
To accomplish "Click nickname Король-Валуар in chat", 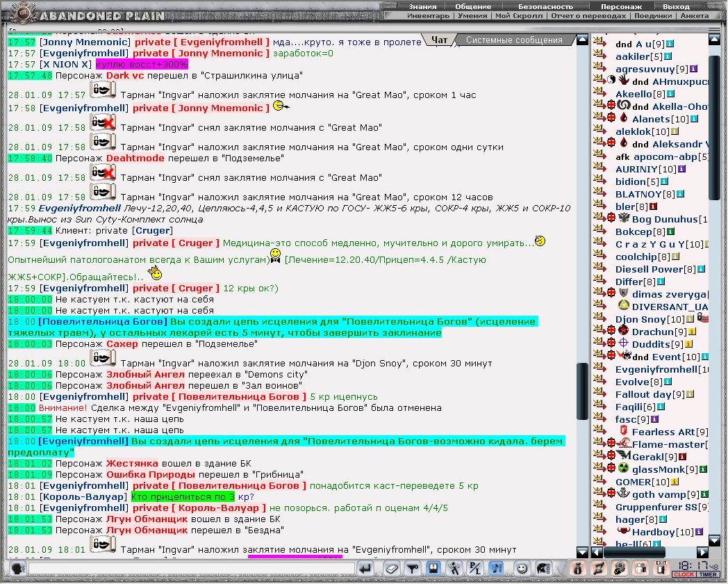I will (x=83, y=496).
